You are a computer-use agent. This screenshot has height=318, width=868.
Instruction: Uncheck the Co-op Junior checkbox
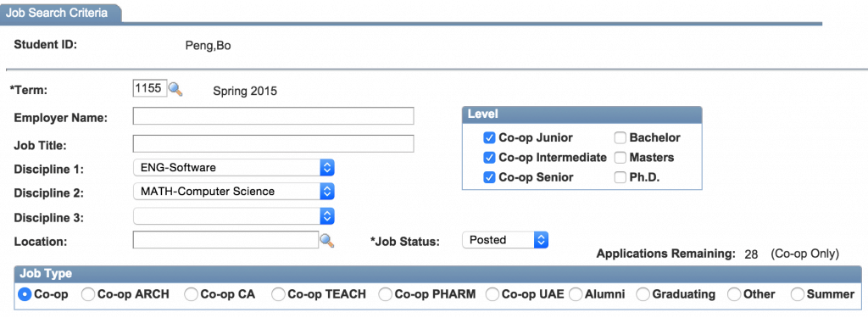click(x=489, y=138)
